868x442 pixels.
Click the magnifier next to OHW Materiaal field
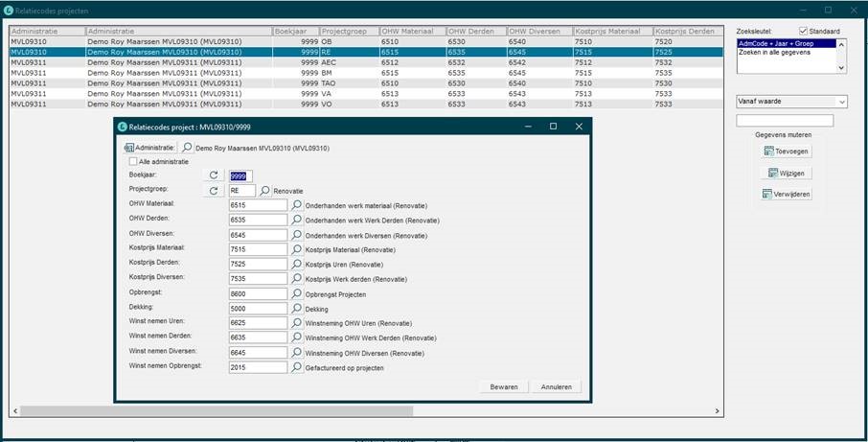point(297,205)
